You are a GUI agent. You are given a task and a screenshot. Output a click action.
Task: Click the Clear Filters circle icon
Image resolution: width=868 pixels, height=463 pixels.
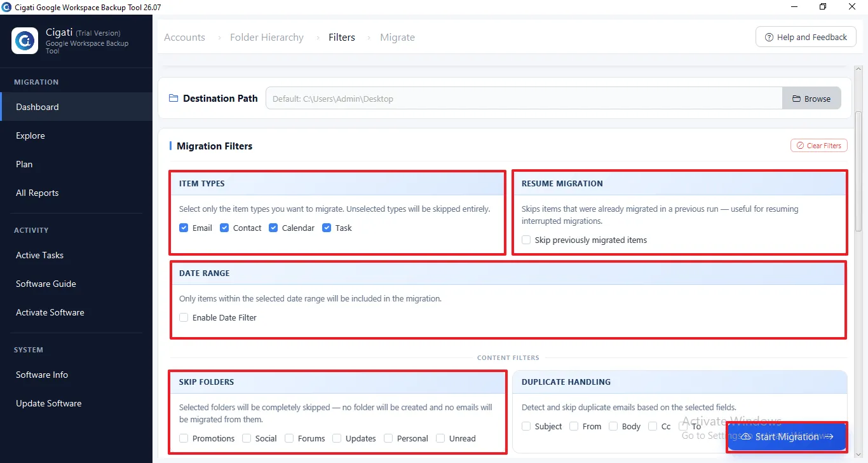(800, 146)
